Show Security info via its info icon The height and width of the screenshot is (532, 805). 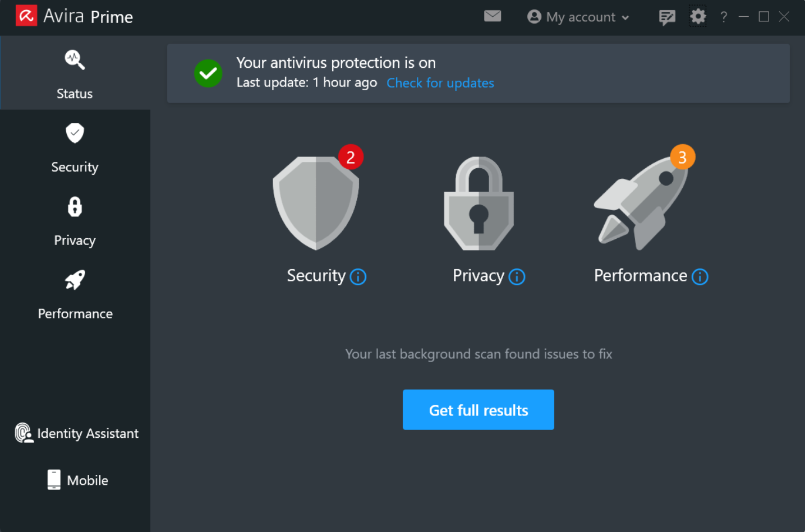click(358, 276)
